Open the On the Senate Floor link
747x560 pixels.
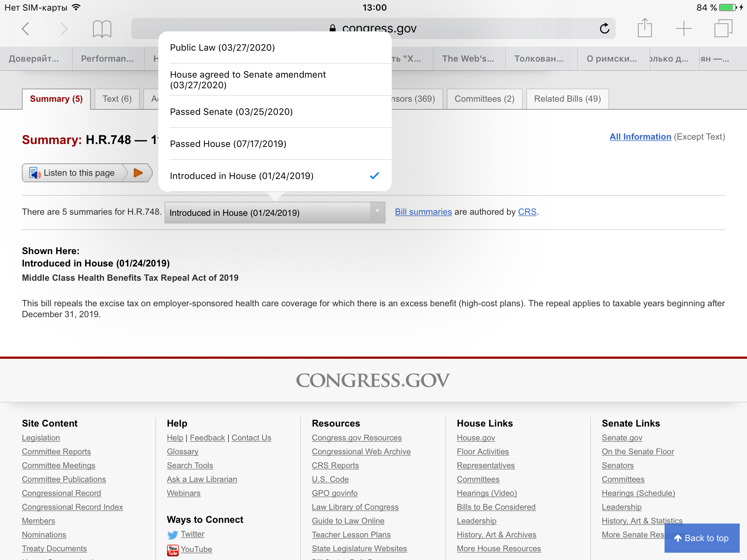pos(638,452)
